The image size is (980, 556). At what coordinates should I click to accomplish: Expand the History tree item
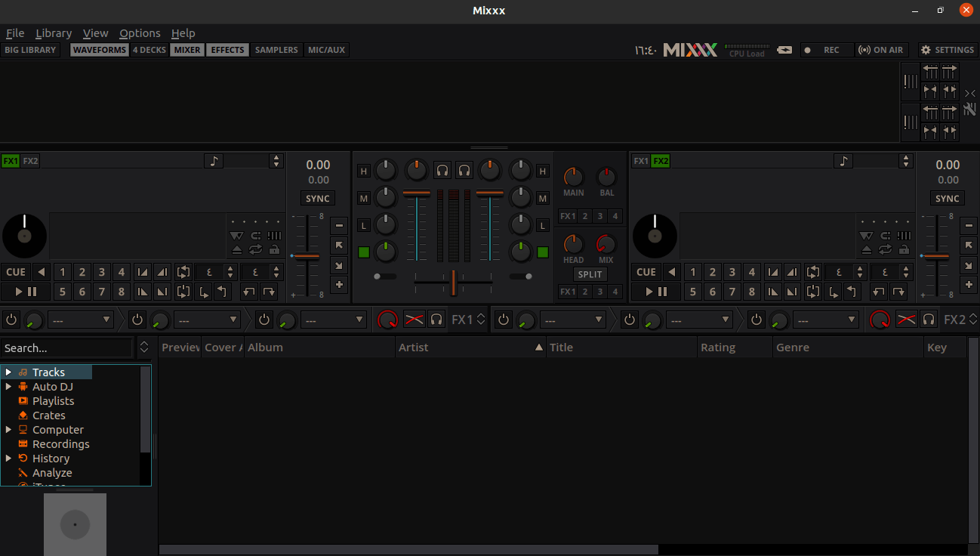click(8, 458)
